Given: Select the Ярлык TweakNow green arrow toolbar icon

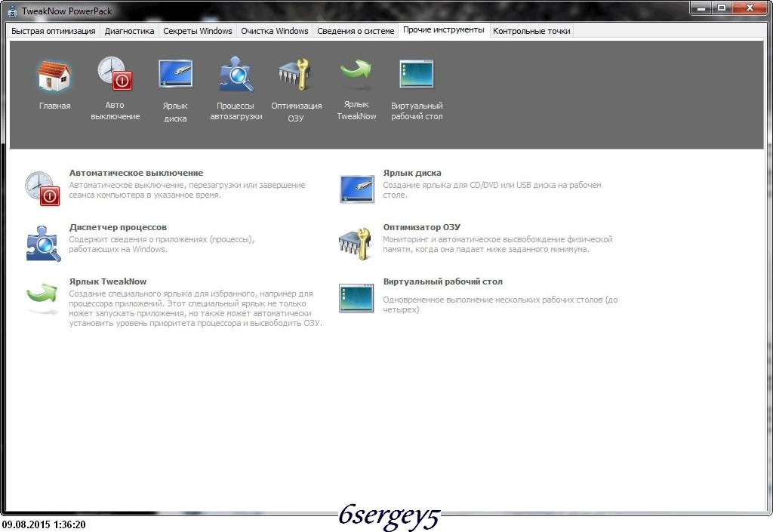Looking at the screenshot, I should point(356,74).
